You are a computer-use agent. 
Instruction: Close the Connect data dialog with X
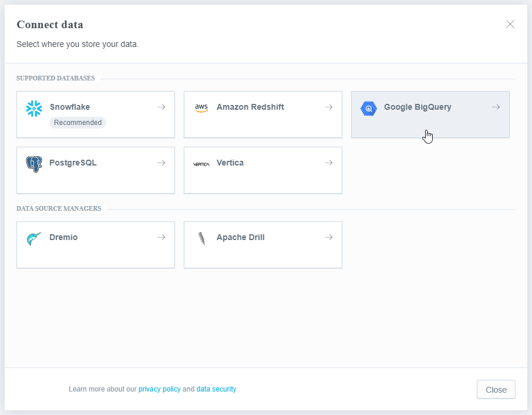510,24
